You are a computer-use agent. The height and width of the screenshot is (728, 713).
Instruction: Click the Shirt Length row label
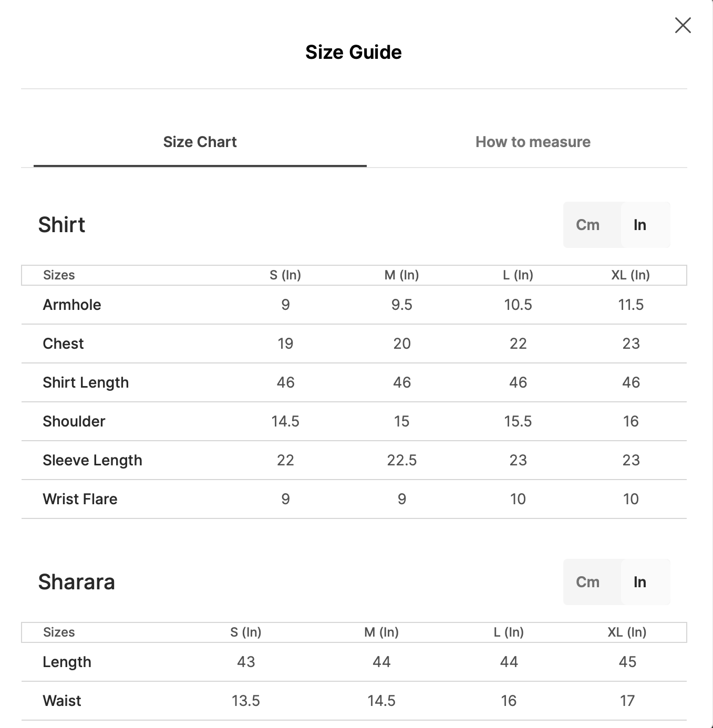[86, 382]
